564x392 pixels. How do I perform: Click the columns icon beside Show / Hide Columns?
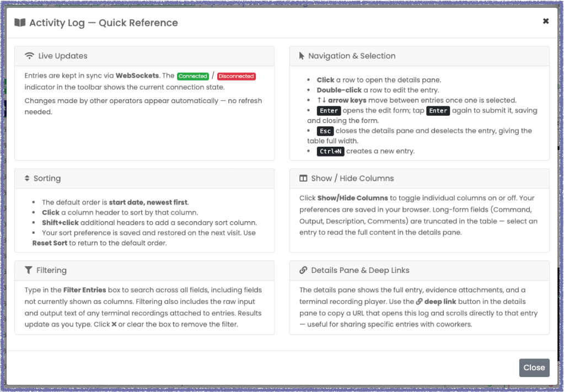tap(303, 179)
